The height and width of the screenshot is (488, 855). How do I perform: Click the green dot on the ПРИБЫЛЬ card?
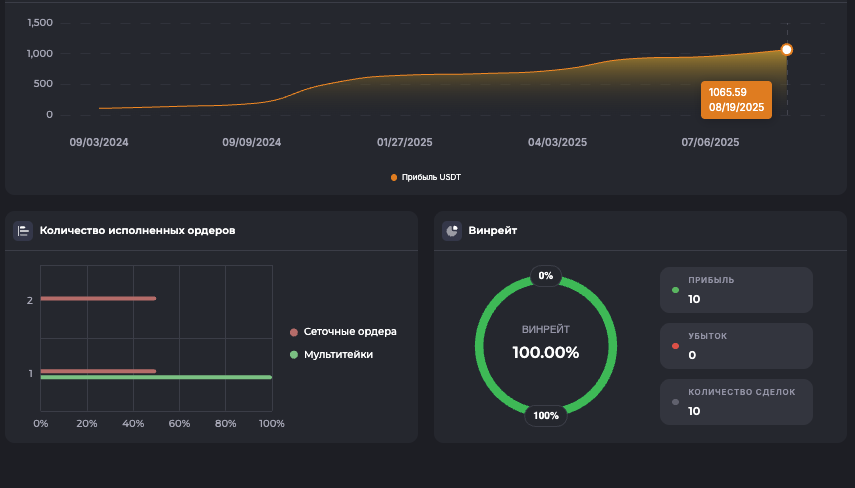[676, 291]
